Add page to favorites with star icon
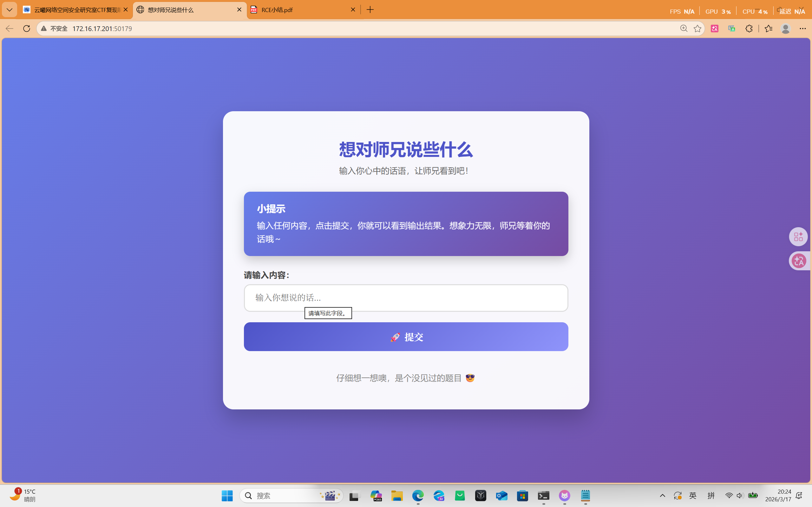Screen dimensions: 812x507 (x=697, y=29)
